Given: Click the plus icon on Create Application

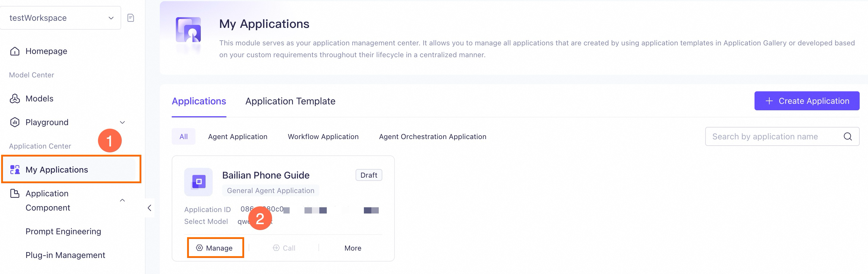Looking at the screenshot, I should (769, 101).
